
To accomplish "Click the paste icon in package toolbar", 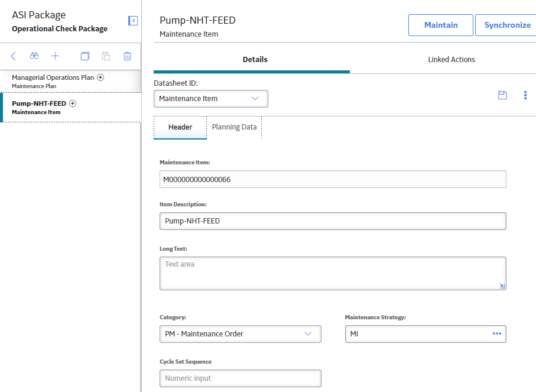I will [x=106, y=56].
